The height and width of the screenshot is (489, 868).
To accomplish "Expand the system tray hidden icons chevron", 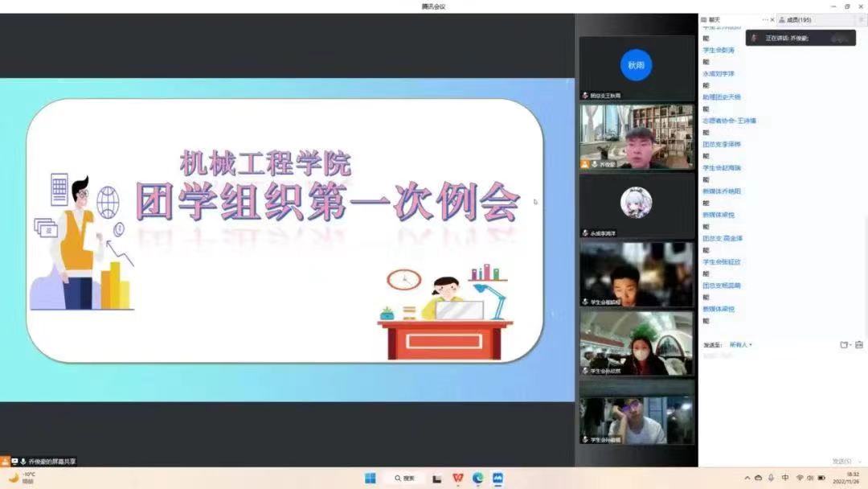I will [746, 479].
